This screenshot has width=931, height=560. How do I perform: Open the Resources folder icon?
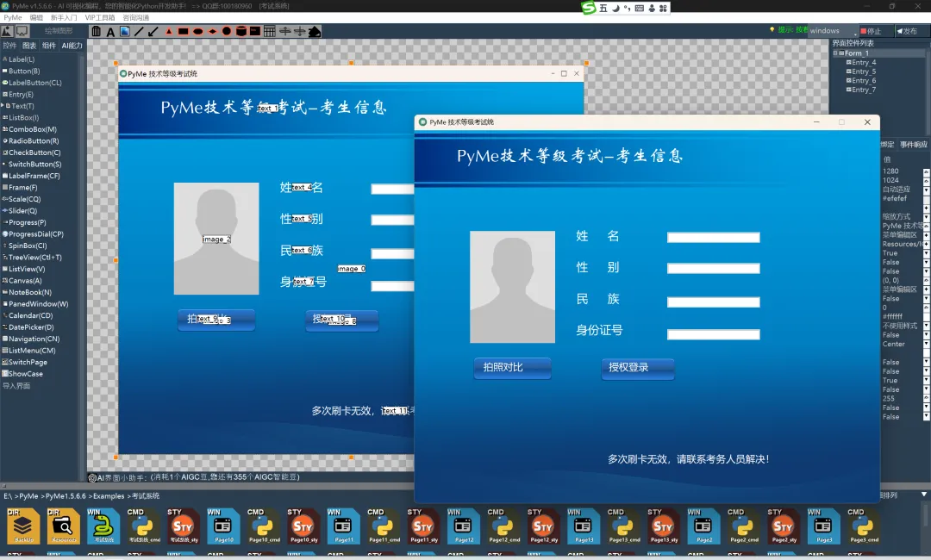pos(64,526)
